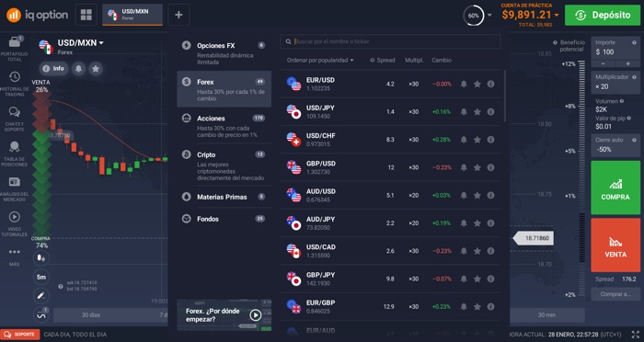644x342 pixels.
Task: Play the Forex ¿Por dónde empezar? video
Action: click(256, 315)
